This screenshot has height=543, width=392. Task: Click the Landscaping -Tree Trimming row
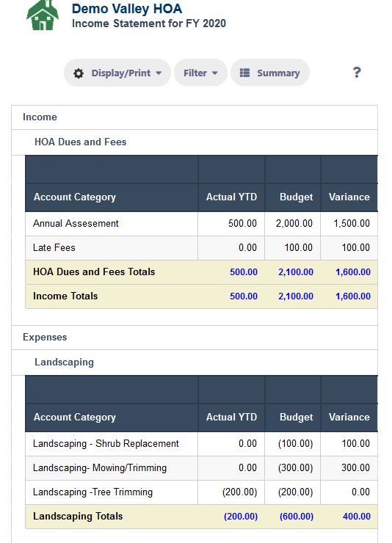pos(202,492)
